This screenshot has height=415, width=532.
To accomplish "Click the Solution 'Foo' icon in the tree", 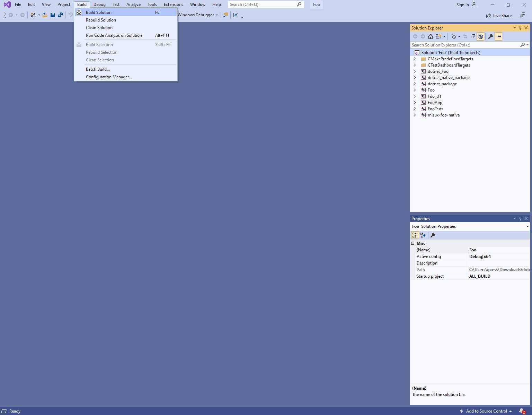I will [x=417, y=53].
